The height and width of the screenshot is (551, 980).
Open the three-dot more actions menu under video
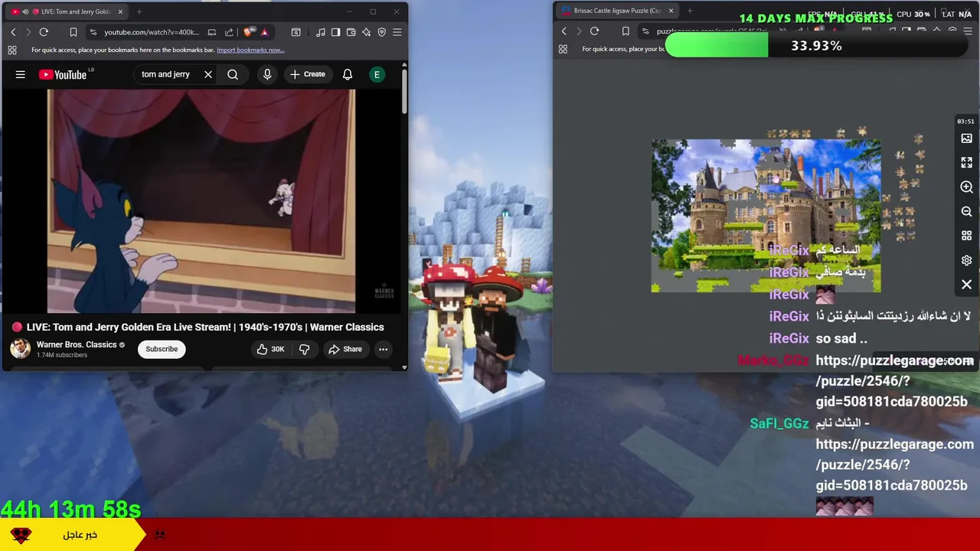coord(383,349)
